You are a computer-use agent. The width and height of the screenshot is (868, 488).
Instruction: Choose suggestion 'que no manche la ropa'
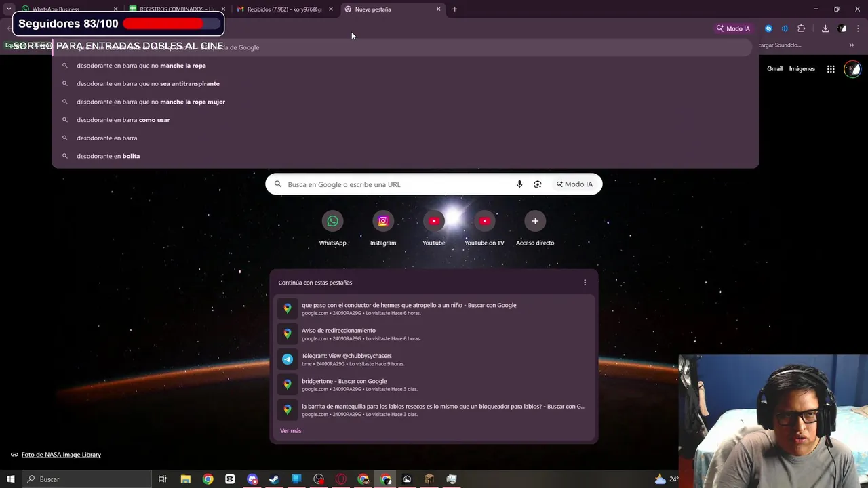406,66
